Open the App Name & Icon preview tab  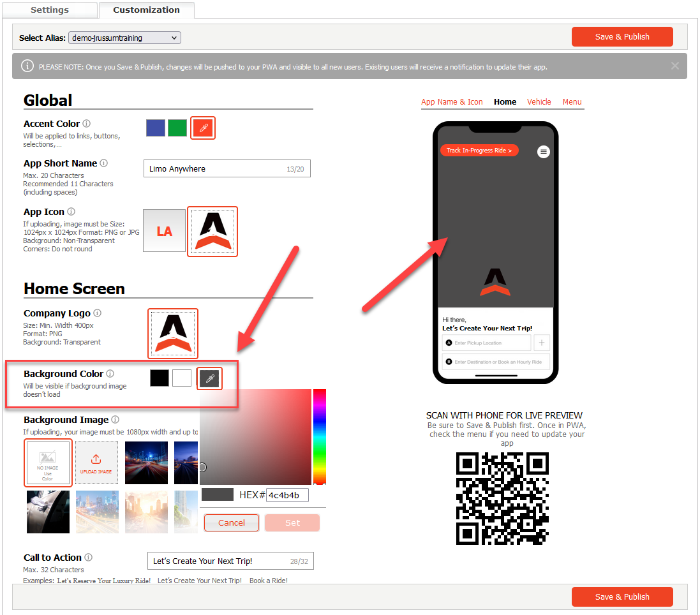[x=452, y=102]
